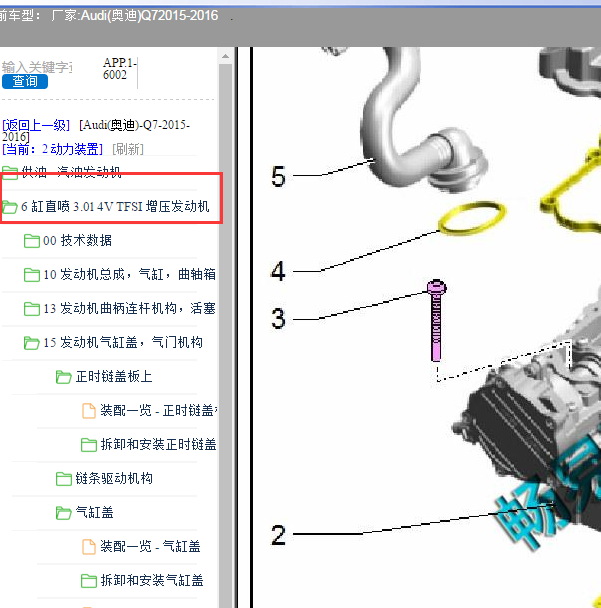Click the yellow O-ring seal in diagram
This screenshot has height=608, width=601.
(472, 218)
